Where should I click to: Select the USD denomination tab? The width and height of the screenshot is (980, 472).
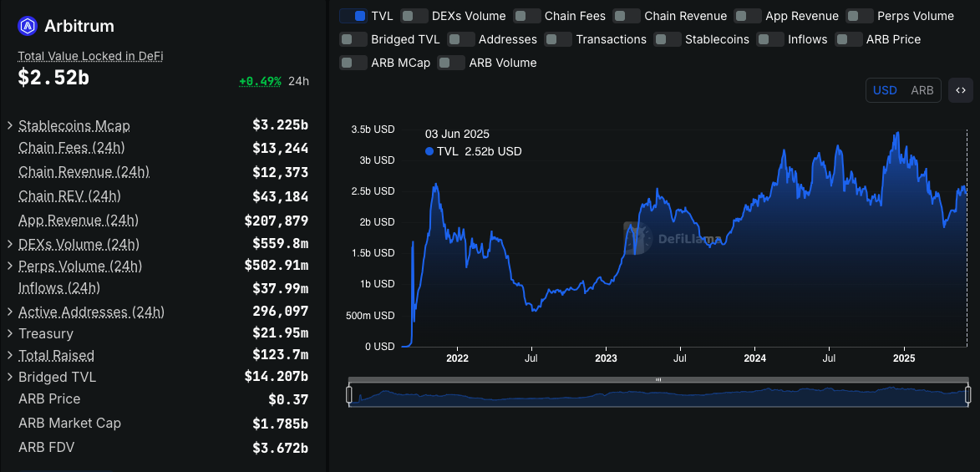(885, 90)
